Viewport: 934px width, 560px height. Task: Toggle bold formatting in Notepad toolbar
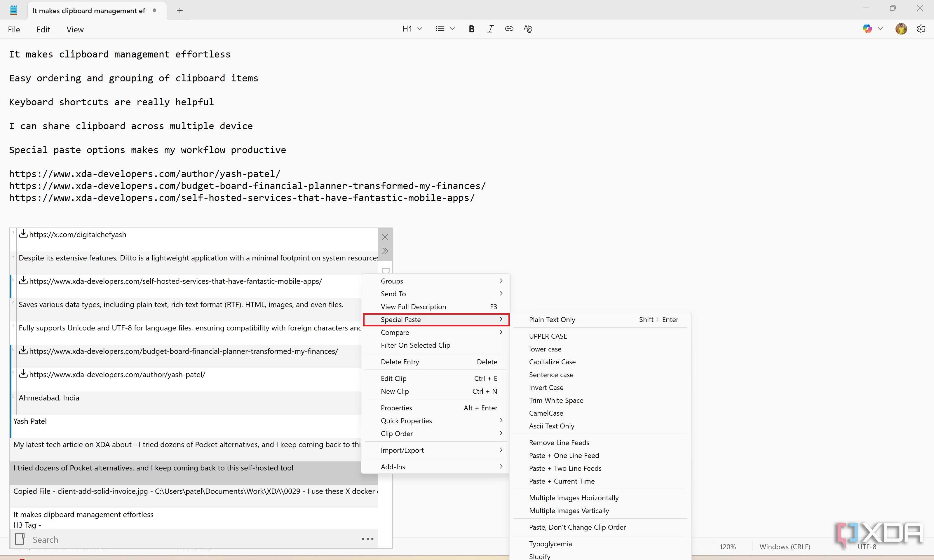tap(471, 29)
